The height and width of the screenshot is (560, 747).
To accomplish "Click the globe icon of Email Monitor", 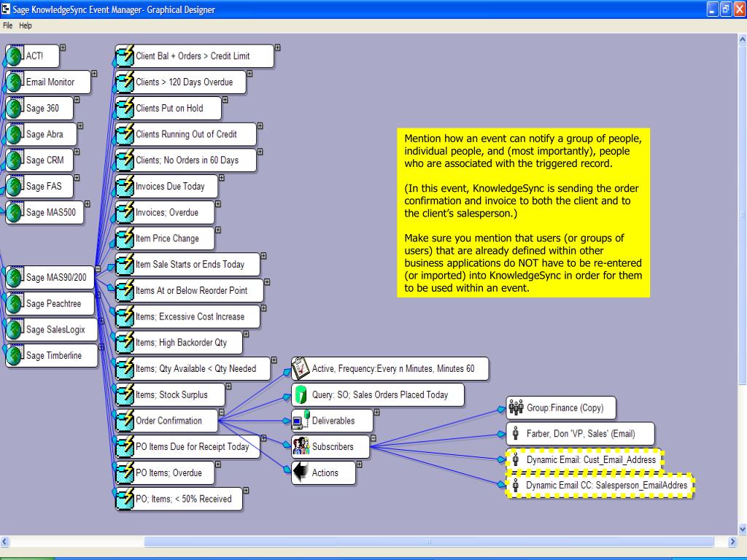I will pyautogui.click(x=15, y=82).
